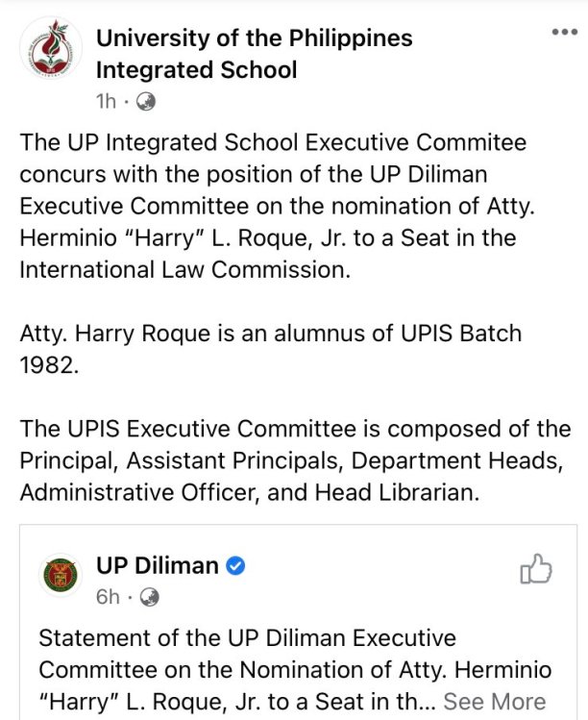Click the sentence about UPIS Batch 1982
Viewport: 588px width, 720px height.
tap(270, 349)
